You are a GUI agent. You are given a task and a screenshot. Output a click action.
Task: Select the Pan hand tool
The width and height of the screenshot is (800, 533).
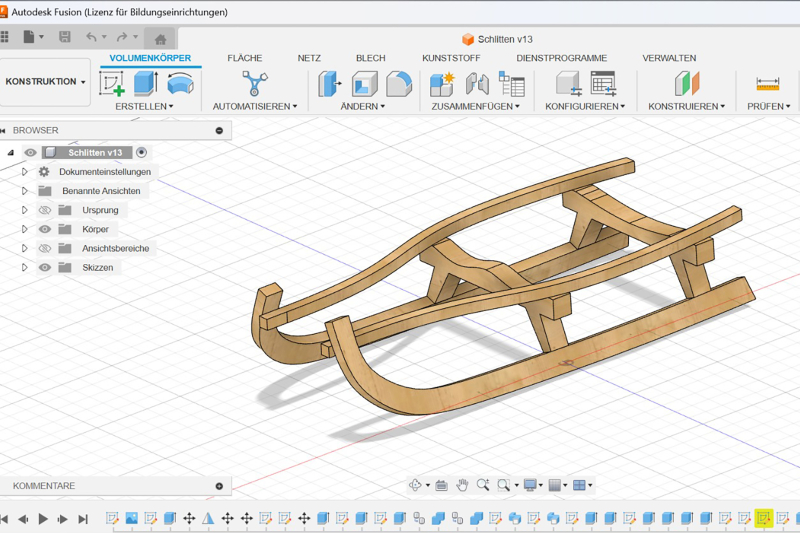(x=462, y=485)
